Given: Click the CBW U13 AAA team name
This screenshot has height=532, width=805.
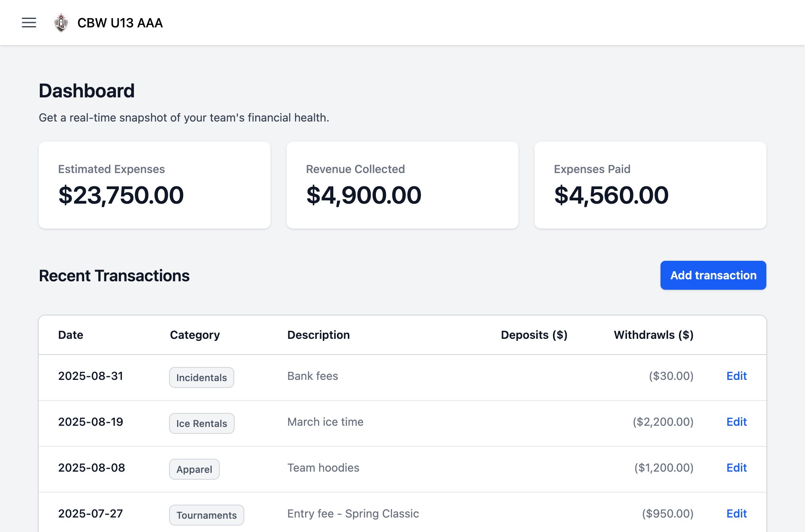Looking at the screenshot, I should coord(120,23).
